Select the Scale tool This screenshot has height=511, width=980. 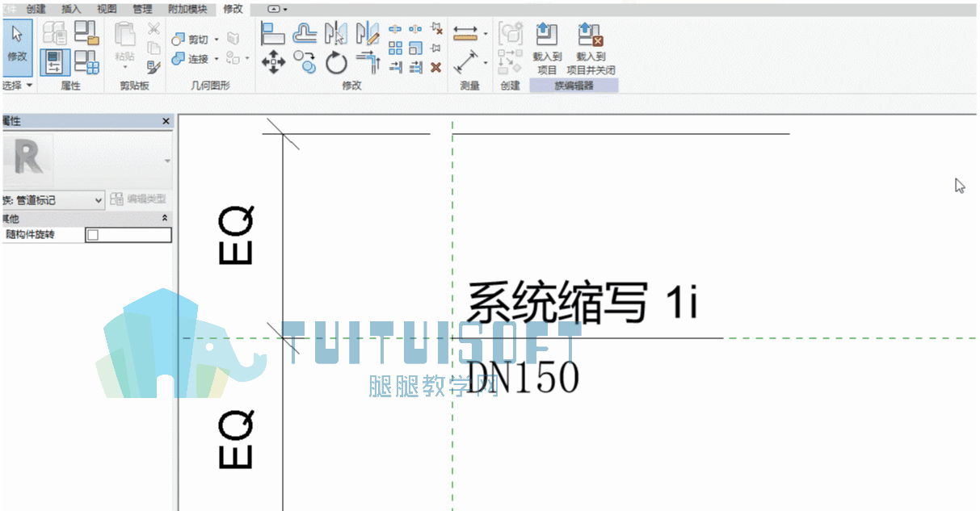(x=415, y=48)
